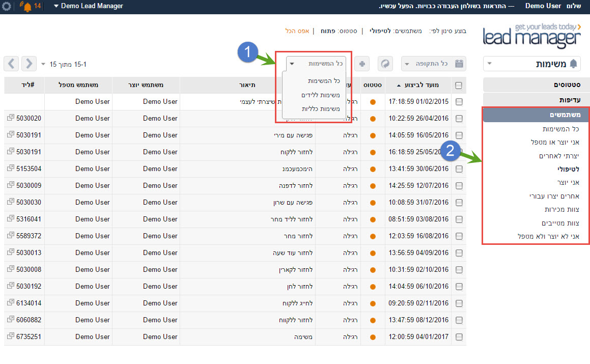Go to previous page arrow
Screen dimensions: 590x364
coord(11,64)
